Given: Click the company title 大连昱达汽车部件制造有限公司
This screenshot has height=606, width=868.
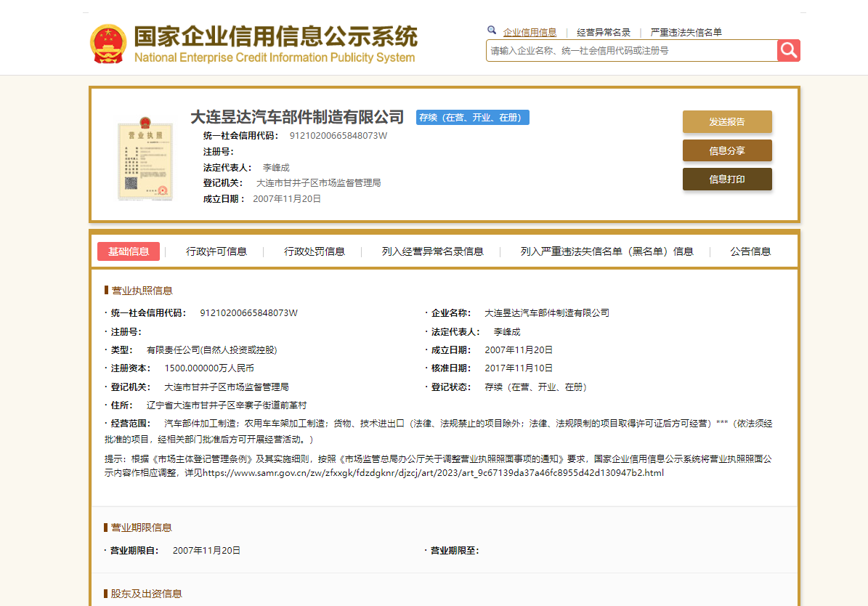Looking at the screenshot, I should 297,118.
